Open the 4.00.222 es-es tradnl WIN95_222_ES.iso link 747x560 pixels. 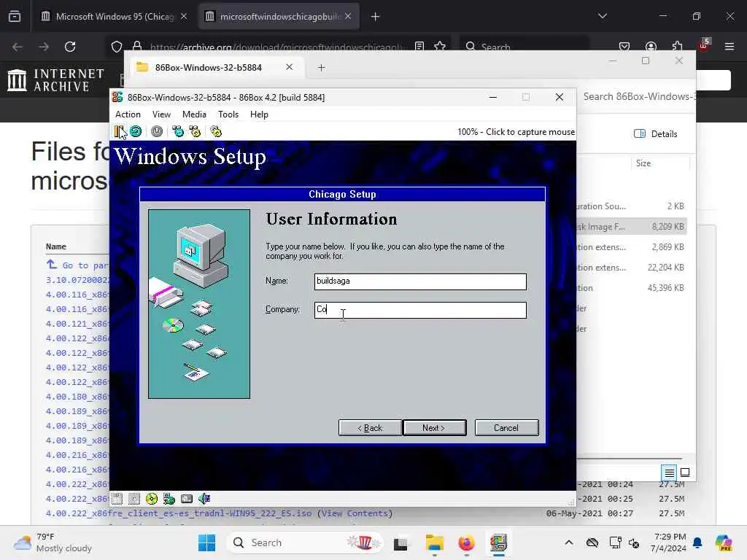click(179, 513)
